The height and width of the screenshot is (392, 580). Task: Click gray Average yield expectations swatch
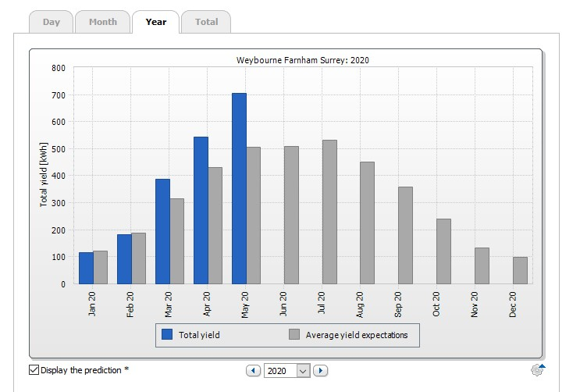coord(294,335)
